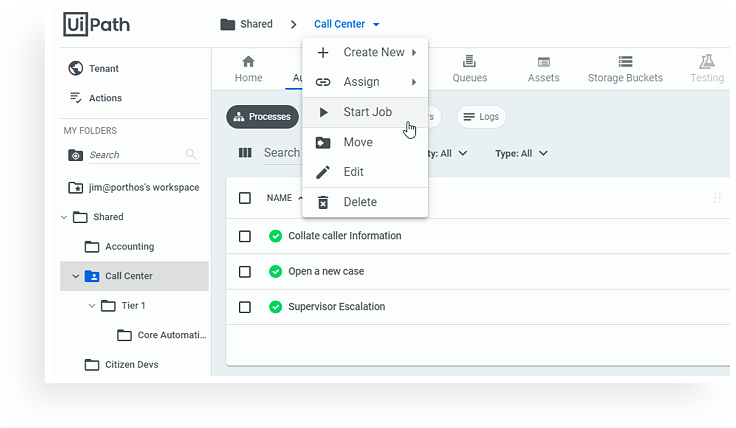Open the Tenant globe icon
This screenshot has width=736, height=428.
point(76,69)
